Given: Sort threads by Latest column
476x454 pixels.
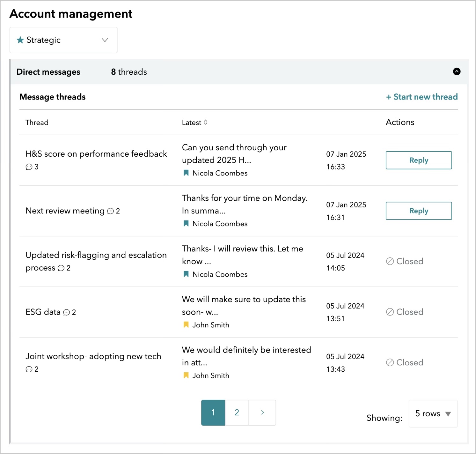Looking at the screenshot, I should pos(195,123).
